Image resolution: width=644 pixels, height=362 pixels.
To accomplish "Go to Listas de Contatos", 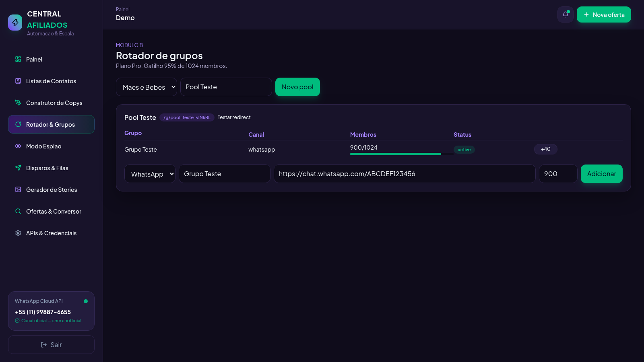I will click(51, 81).
